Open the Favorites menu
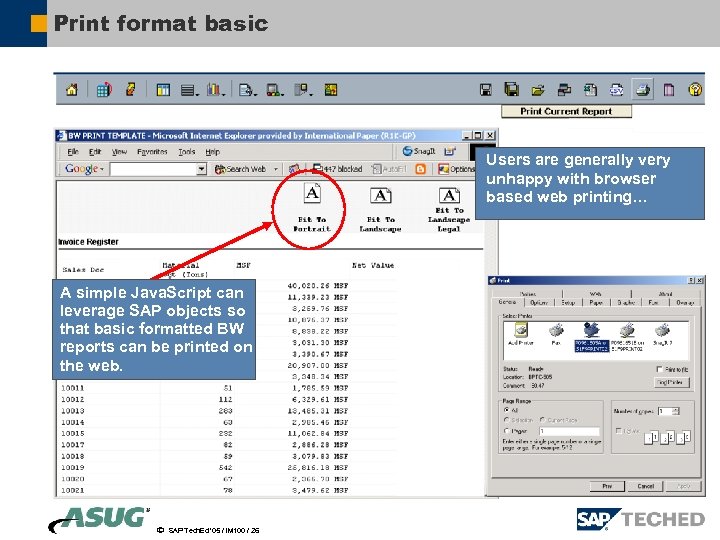This screenshot has height=540, width=720. coord(152,152)
